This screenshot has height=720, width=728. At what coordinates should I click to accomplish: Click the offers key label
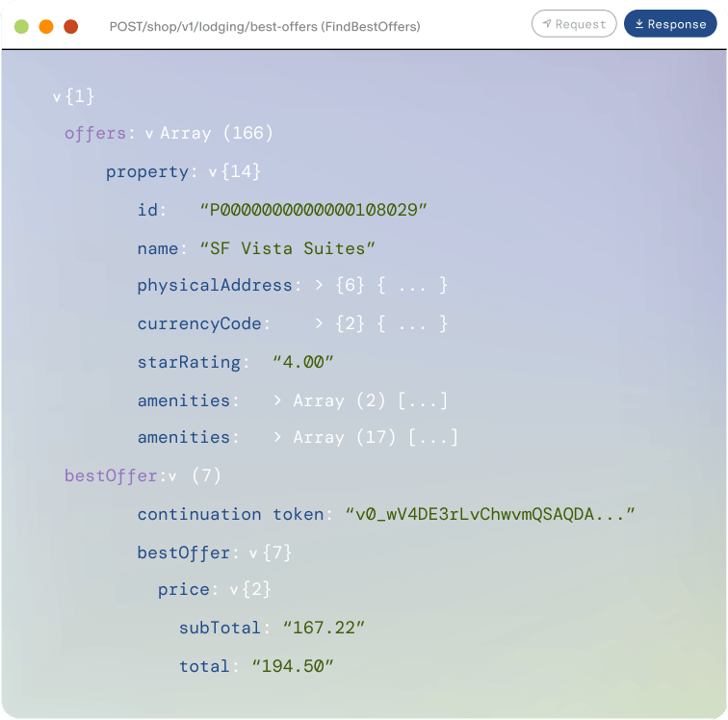pyautogui.click(x=95, y=134)
